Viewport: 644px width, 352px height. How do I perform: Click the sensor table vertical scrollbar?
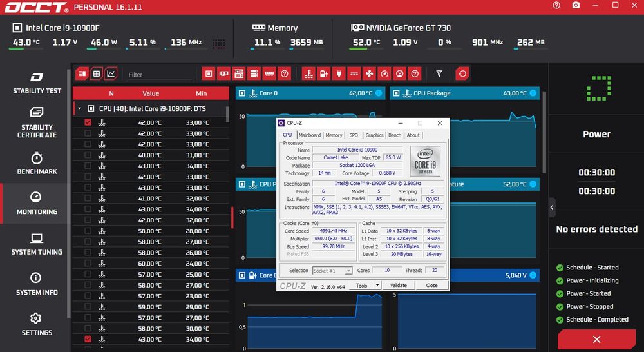[227, 114]
